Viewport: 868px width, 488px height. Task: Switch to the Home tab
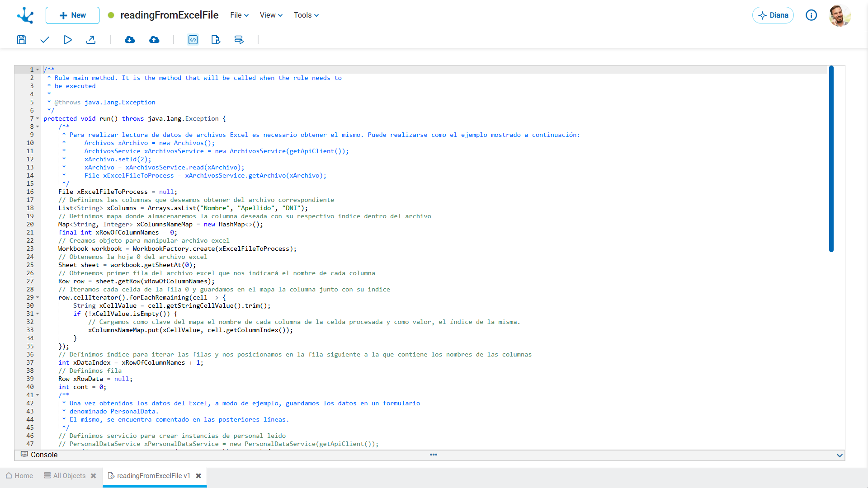19,476
